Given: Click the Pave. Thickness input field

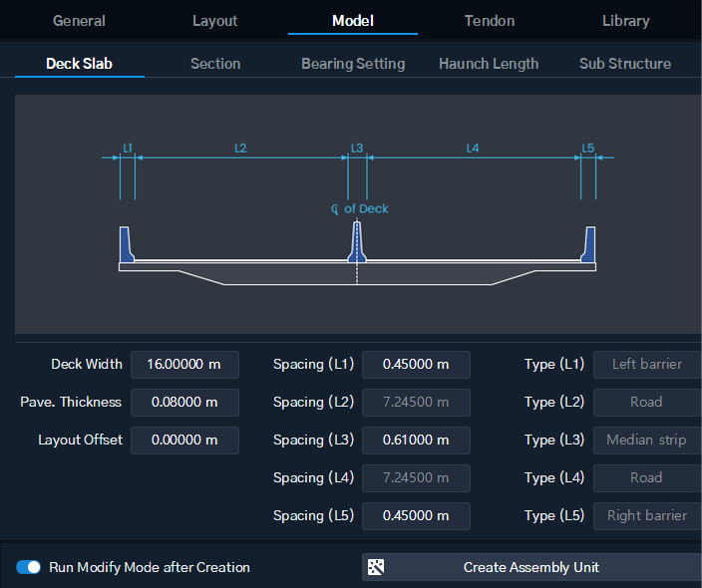Looking at the screenshot, I should tap(184, 403).
